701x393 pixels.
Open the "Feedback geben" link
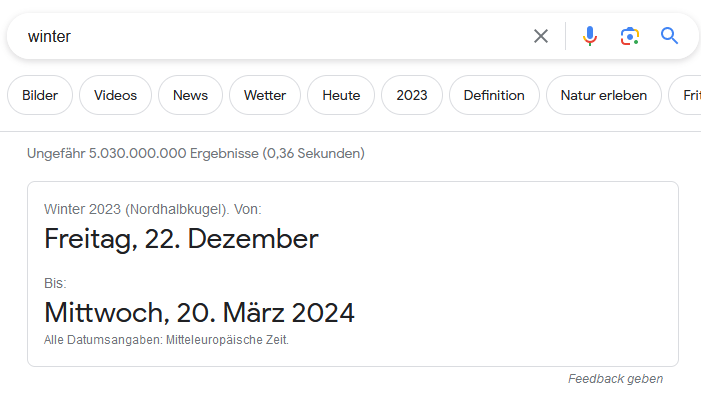click(615, 379)
